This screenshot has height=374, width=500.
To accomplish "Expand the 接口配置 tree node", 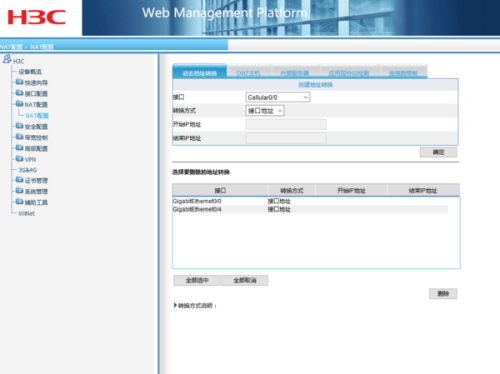I will (36, 94).
